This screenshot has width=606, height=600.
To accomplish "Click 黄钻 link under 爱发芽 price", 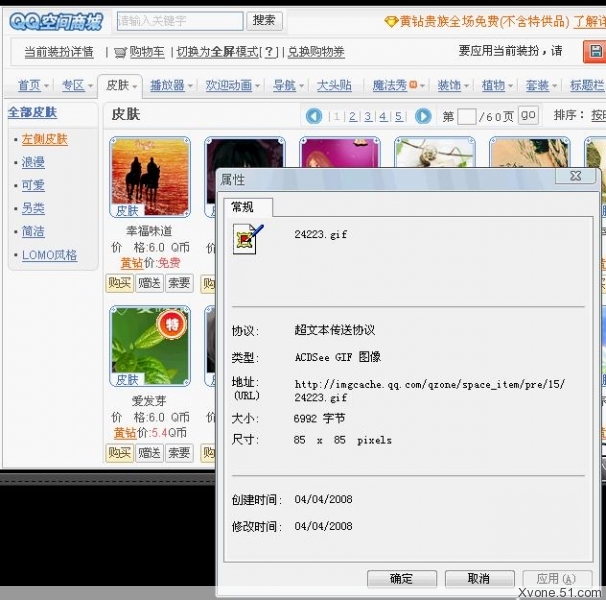I will (x=125, y=433).
